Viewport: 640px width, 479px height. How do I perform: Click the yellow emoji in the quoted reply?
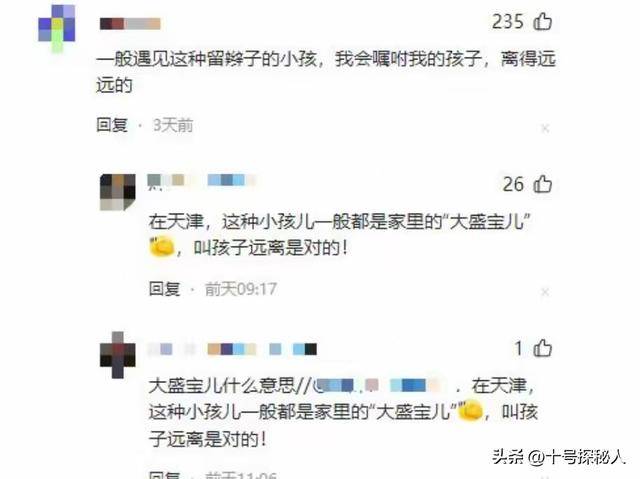[471, 410]
